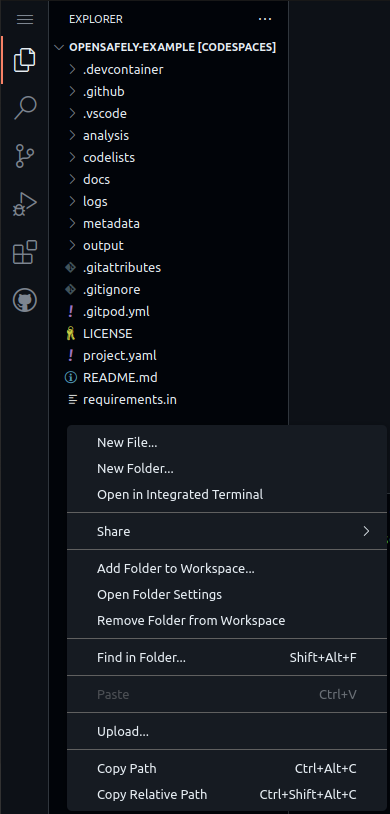Screen dimensions: 390x814
Task: Open the Run and Debug view
Action: (25, 204)
